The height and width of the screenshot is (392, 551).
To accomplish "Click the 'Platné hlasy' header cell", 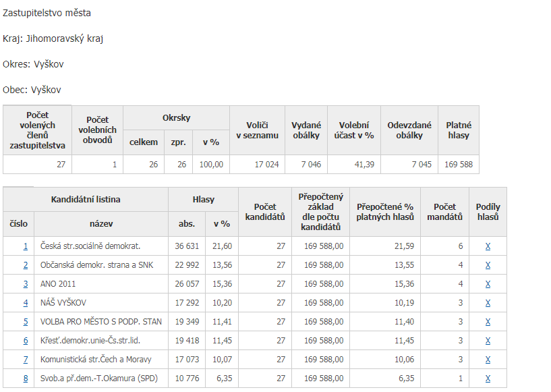I will point(459,130).
